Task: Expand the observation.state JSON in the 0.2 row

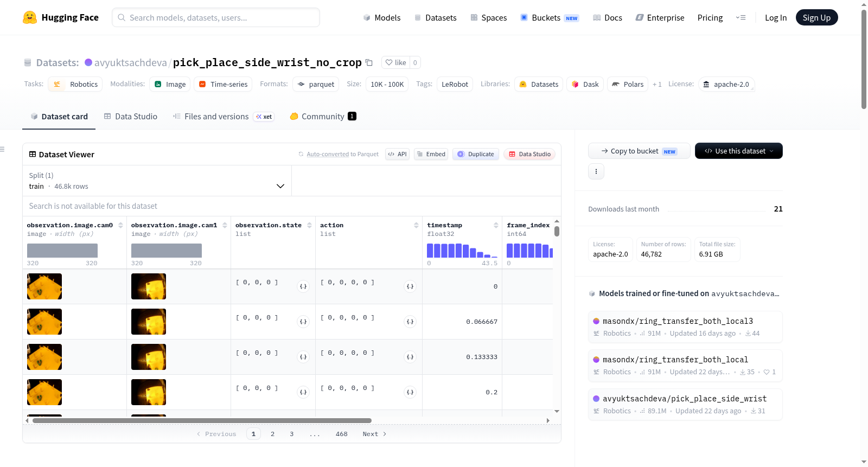Action: point(303,392)
